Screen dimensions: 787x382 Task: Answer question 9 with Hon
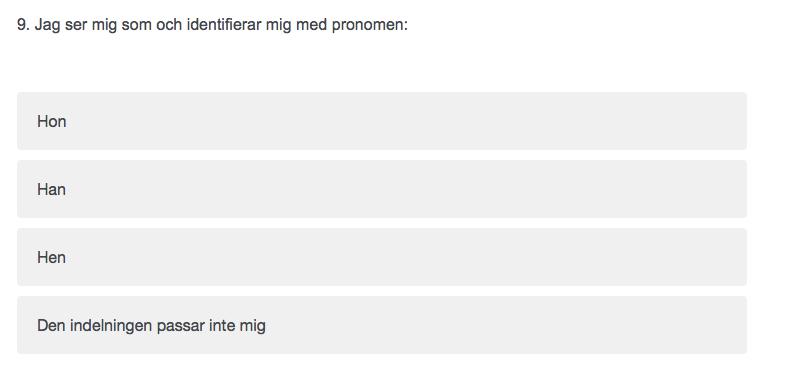382,121
